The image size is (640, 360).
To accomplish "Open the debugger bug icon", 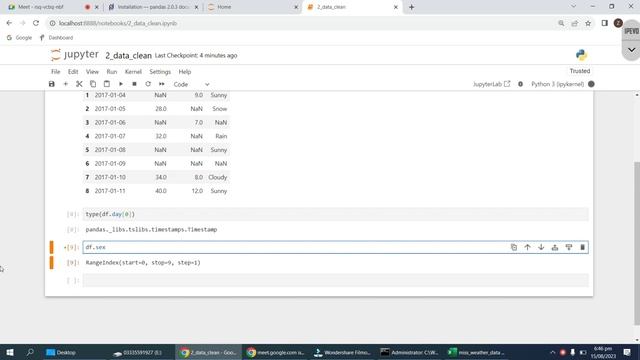I will 520,84.
